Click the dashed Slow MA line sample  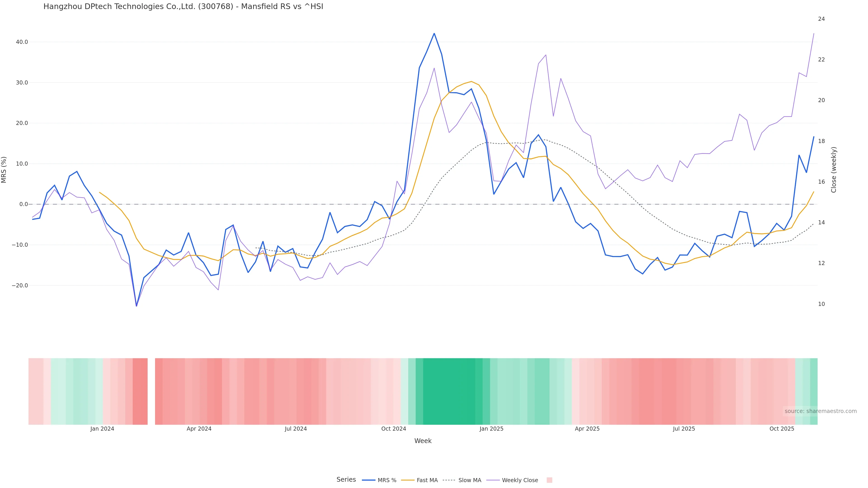tap(449, 480)
